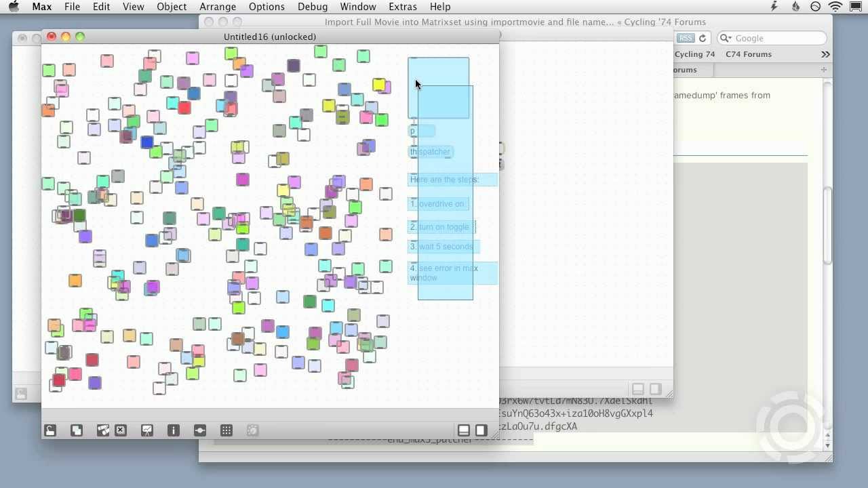868x488 pixels.
Task: Open the Object menu
Action: [172, 7]
